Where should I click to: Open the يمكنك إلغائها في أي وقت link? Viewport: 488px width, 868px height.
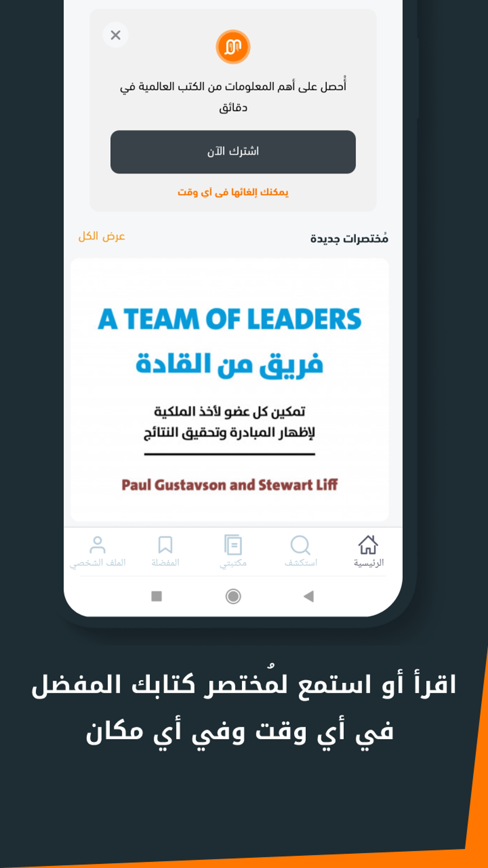(233, 192)
